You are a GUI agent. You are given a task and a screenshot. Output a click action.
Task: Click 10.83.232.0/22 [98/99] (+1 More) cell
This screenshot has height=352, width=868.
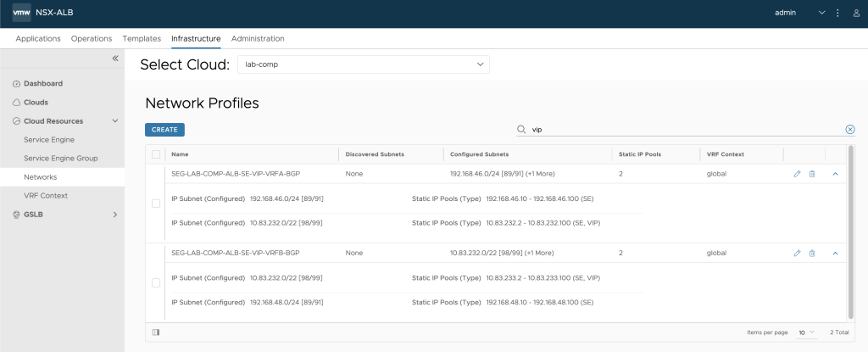(502, 253)
